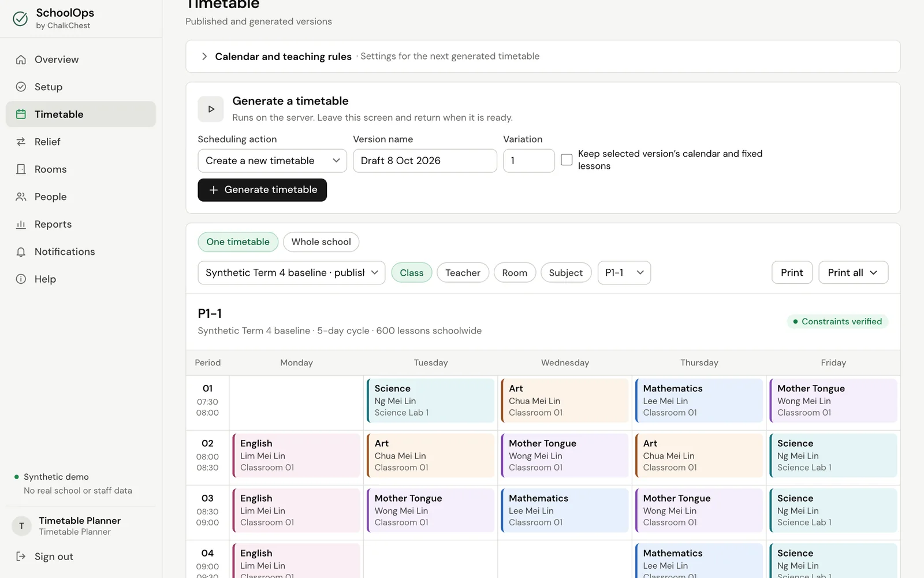Expand Calendar and teaching rules section

pyautogui.click(x=543, y=57)
